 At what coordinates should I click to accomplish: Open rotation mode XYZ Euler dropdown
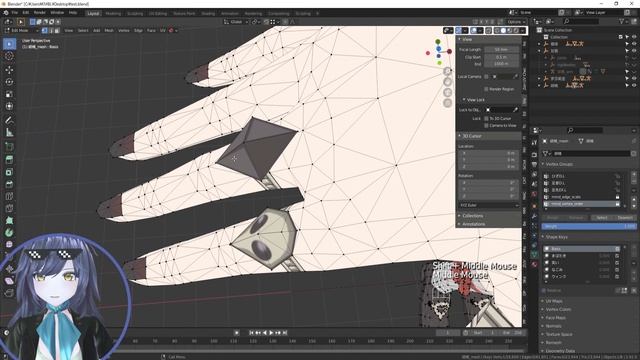tap(489, 205)
